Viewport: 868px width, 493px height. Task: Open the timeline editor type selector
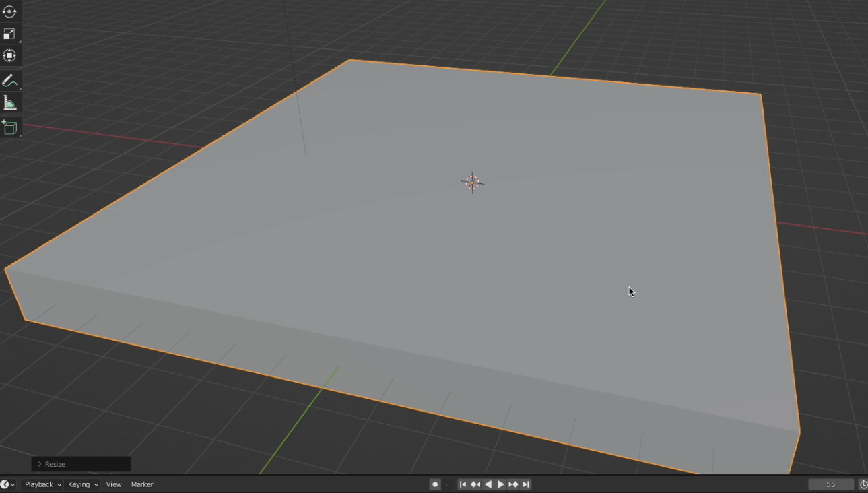[x=7, y=484]
